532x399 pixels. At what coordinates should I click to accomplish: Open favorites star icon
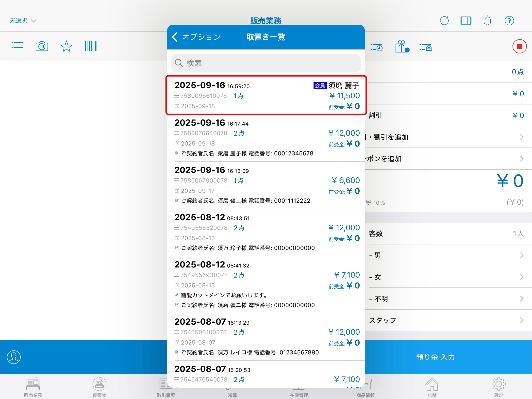(x=66, y=46)
